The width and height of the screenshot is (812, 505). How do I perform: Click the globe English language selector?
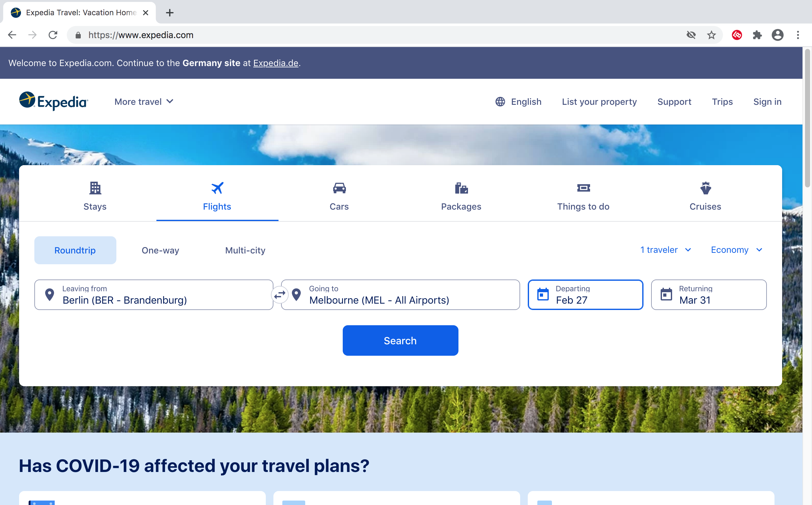518,102
